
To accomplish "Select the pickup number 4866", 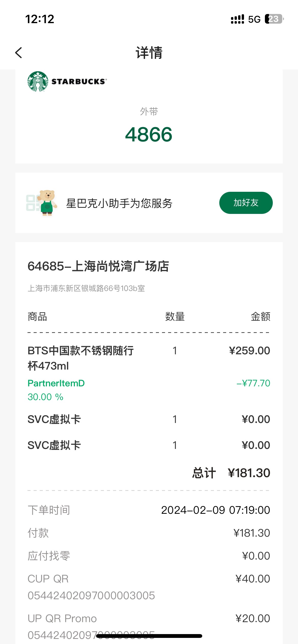I will (x=149, y=134).
